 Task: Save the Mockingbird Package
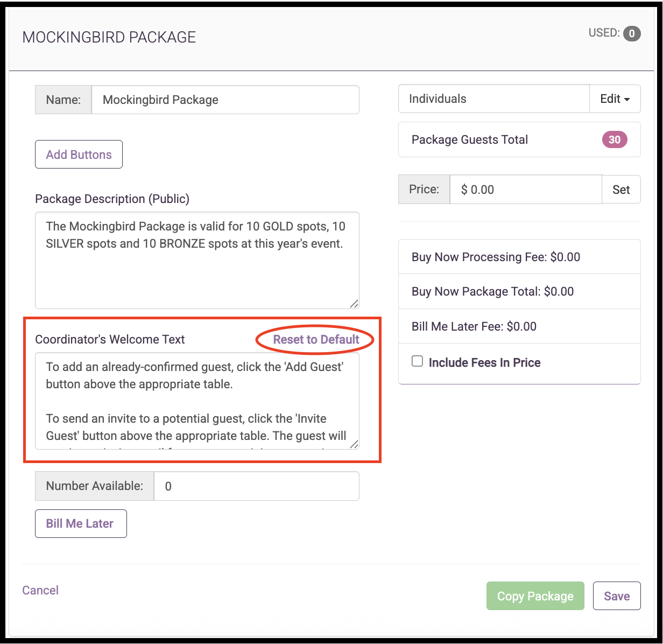(x=617, y=596)
